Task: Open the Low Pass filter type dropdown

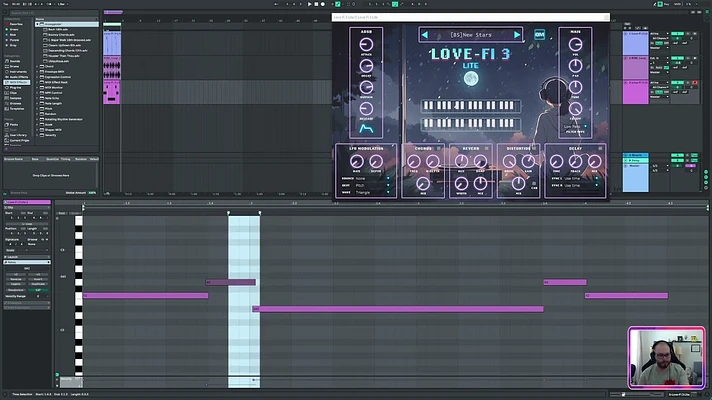Action: coord(575,127)
